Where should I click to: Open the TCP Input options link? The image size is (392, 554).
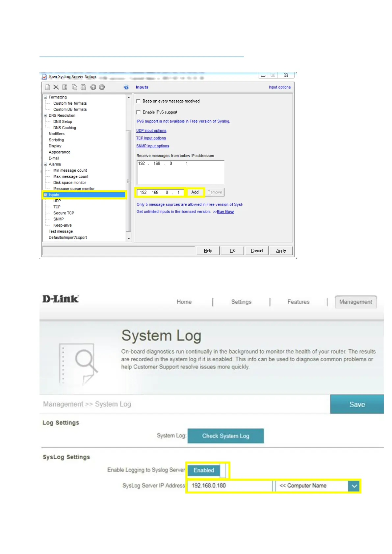[x=151, y=138]
